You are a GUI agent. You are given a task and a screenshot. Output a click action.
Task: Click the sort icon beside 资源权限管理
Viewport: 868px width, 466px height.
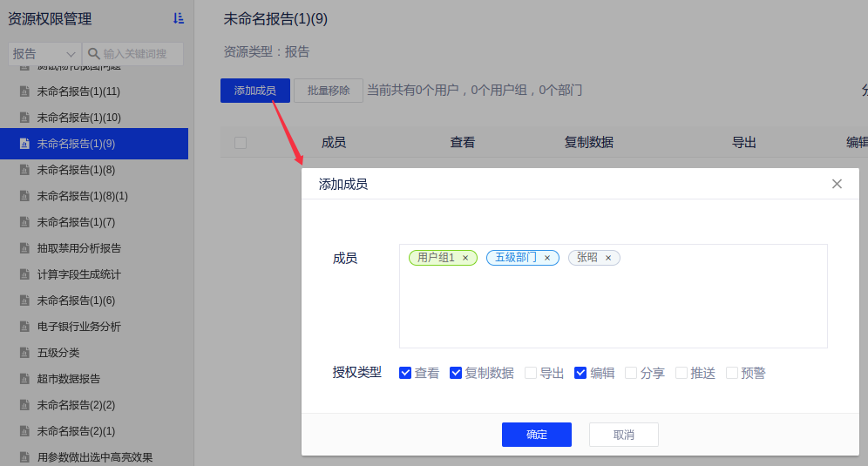(x=179, y=18)
